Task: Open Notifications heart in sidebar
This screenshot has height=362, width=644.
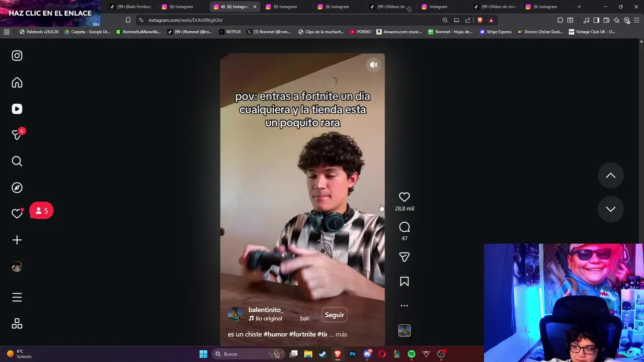Action: click(17, 214)
